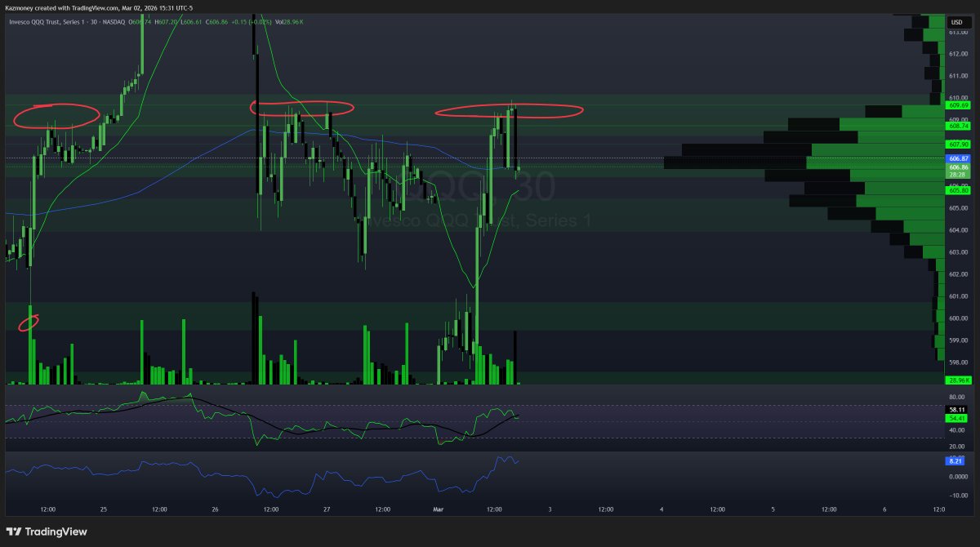Click the high value H607.20

[x=166, y=22]
